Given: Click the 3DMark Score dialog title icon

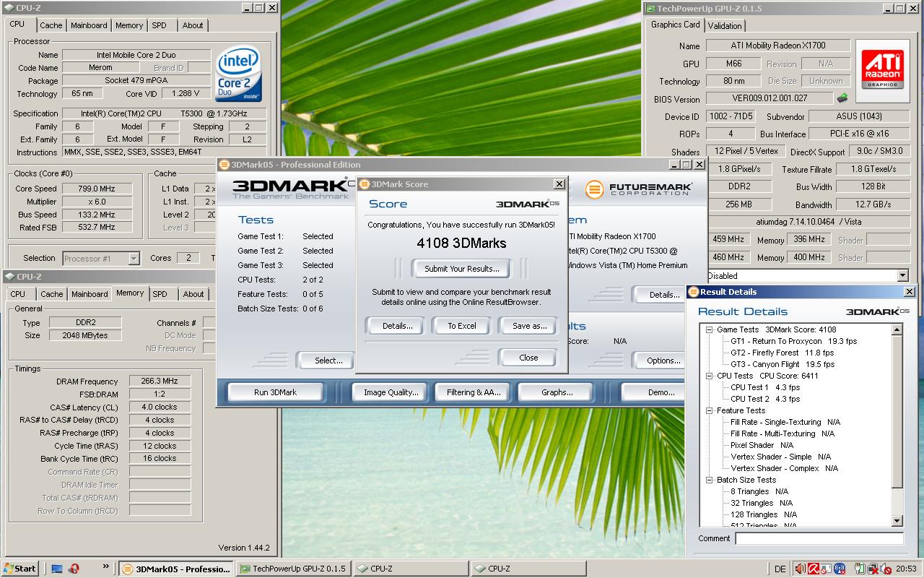Looking at the screenshot, I should coord(365,184).
